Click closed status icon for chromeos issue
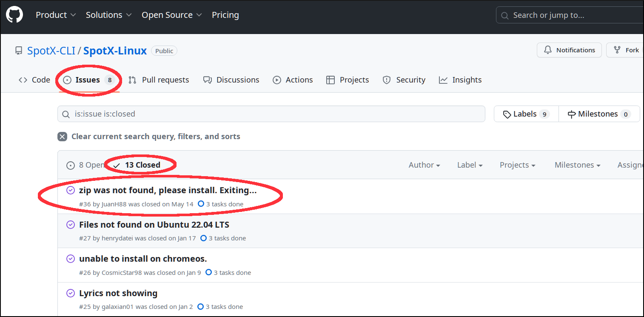Viewport: 644px width, 317px height. coord(71,259)
